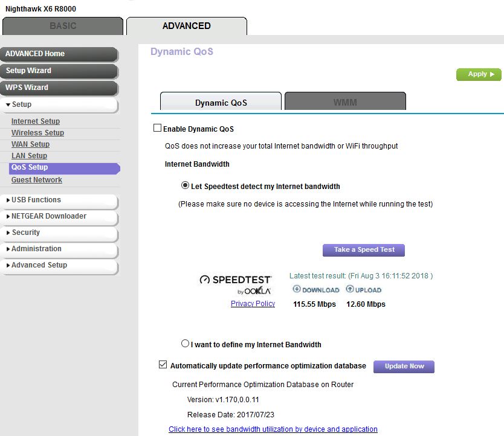504x436 pixels.
Task: Open Wireless Setup link
Action: tap(37, 133)
